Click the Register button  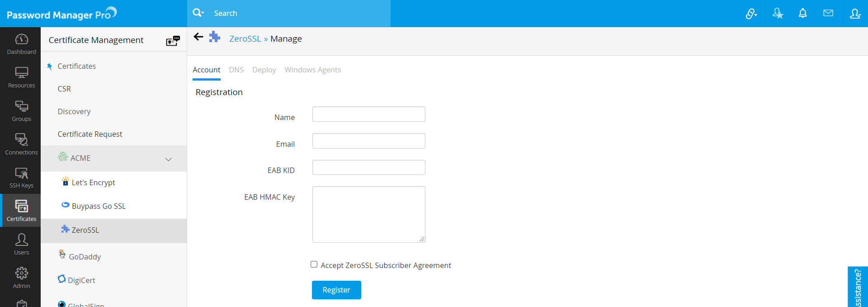coord(336,290)
